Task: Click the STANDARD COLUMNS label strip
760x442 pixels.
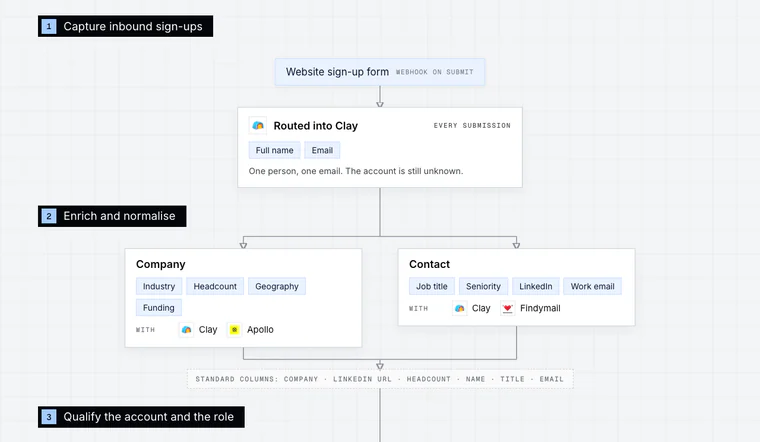Action: pos(380,379)
